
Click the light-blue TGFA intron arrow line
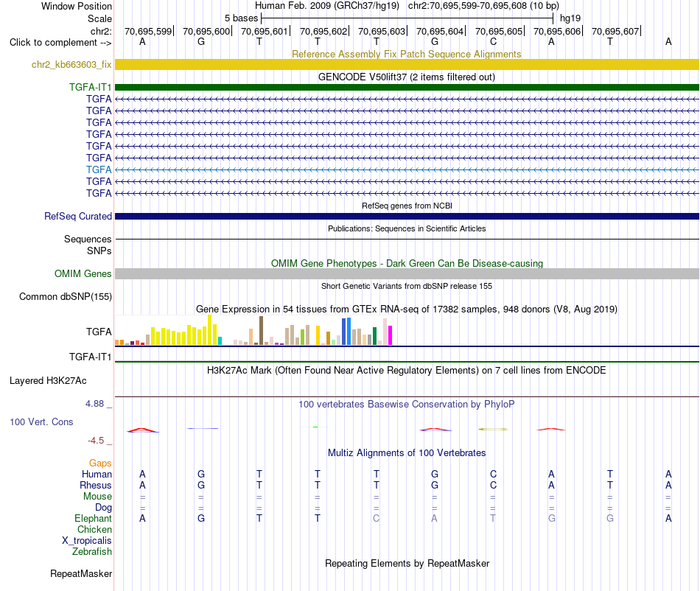pyautogui.click(x=407, y=169)
